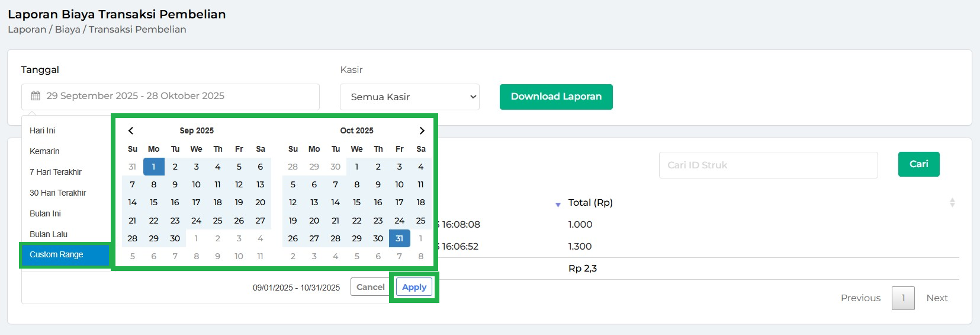Sort by Total (Rp) column arrows
Viewport: 980px width, 335px height.
(952, 203)
